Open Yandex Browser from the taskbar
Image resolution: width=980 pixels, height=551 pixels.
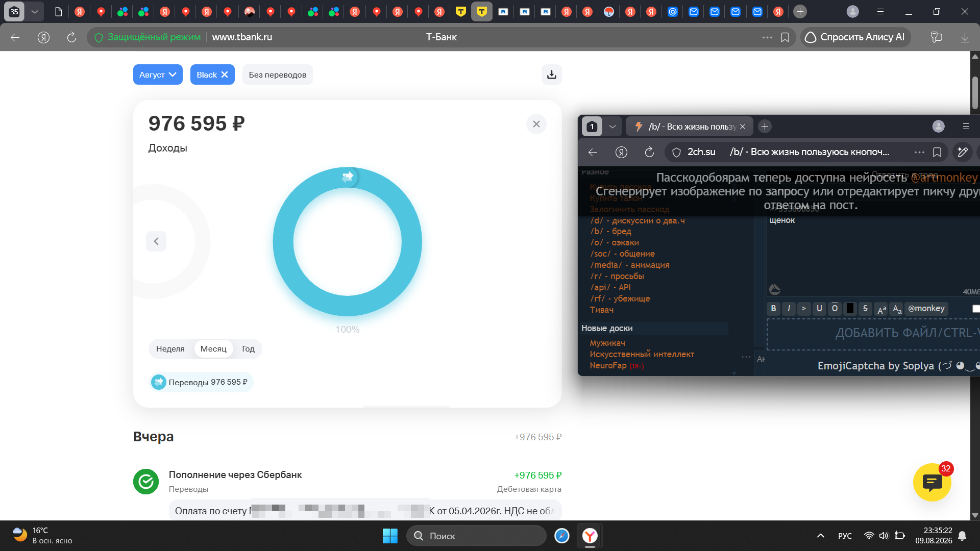[x=590, y=536]
